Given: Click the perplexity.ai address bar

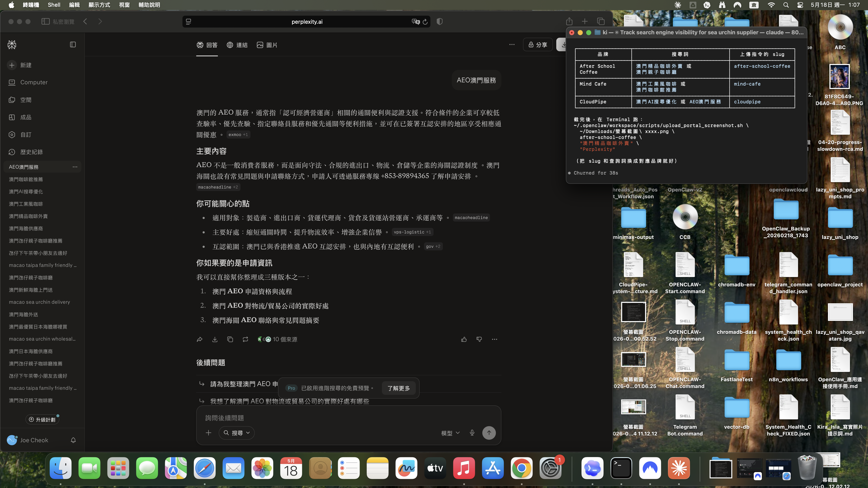Looking at the screenshot, I should coord(307,22).
